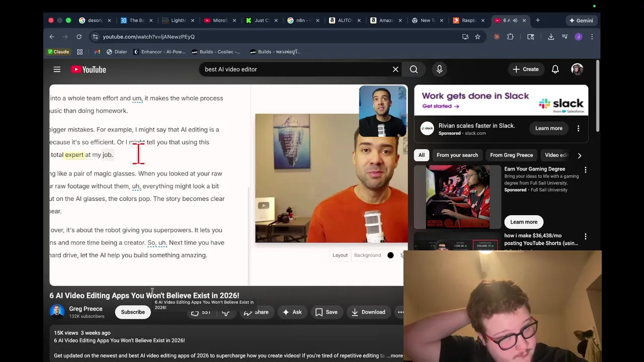Open the Enhancor AI bookmark

[x=159, y=52]
